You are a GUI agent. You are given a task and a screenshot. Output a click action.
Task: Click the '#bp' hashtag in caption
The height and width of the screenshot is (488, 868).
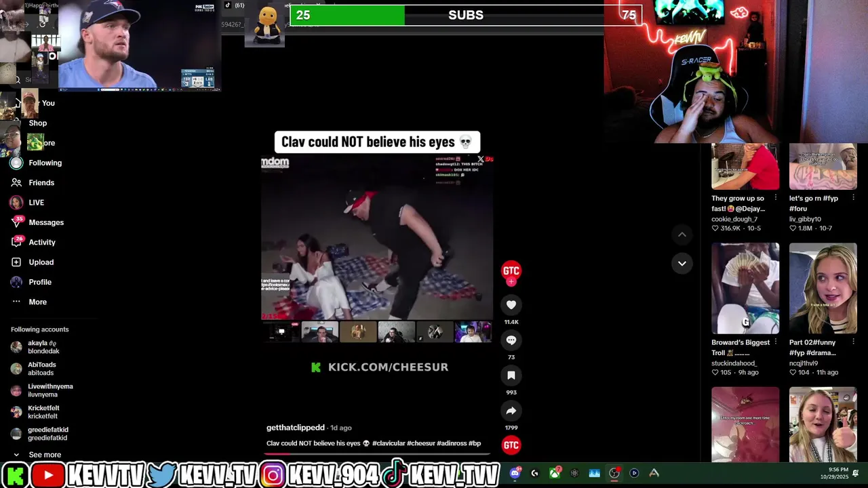point(475,443)
